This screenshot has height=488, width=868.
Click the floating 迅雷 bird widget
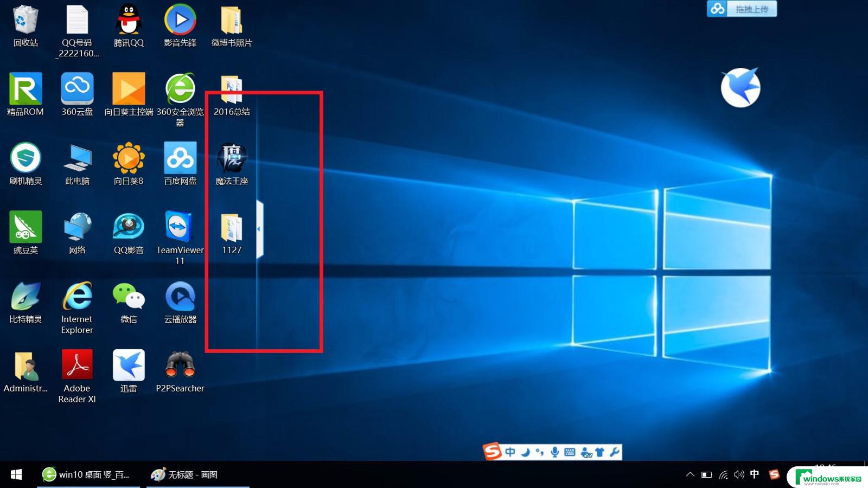741,87
